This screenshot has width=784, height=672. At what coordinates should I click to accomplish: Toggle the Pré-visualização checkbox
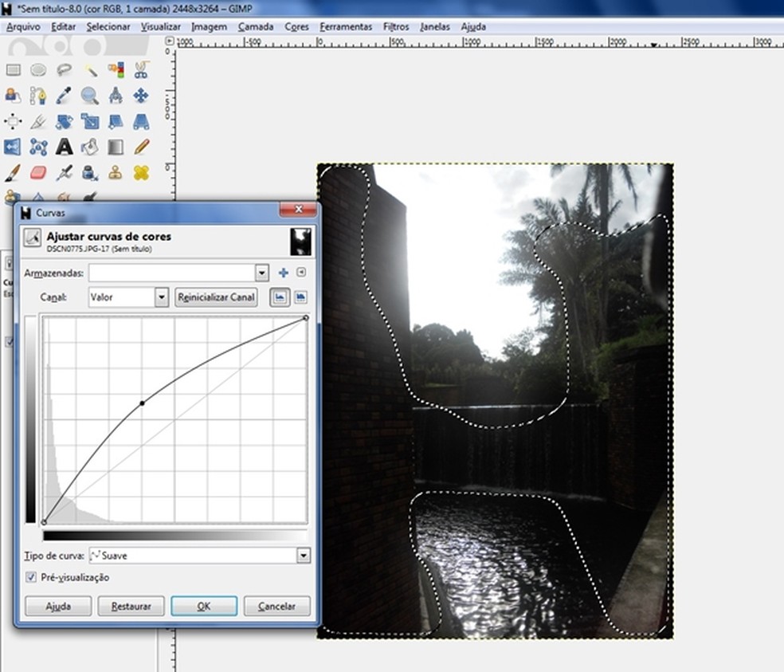pos(31,577)
